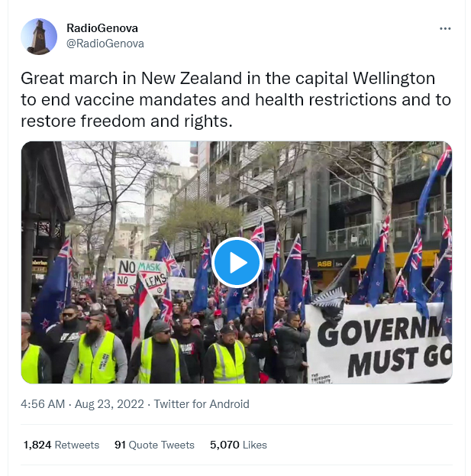Viewport: 471px width, 476px height.
Task: Open the 4:56 AM timestamp link
Action: click(x=43, y=404)
